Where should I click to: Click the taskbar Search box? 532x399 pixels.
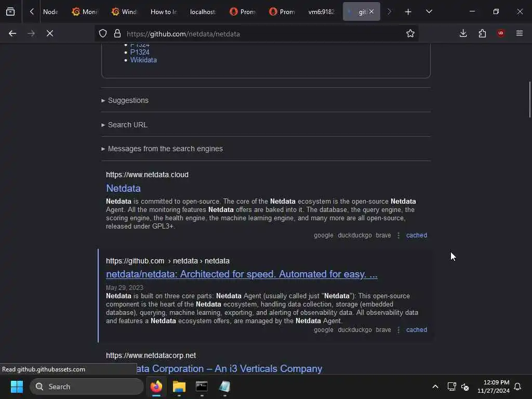coord(87,387)
